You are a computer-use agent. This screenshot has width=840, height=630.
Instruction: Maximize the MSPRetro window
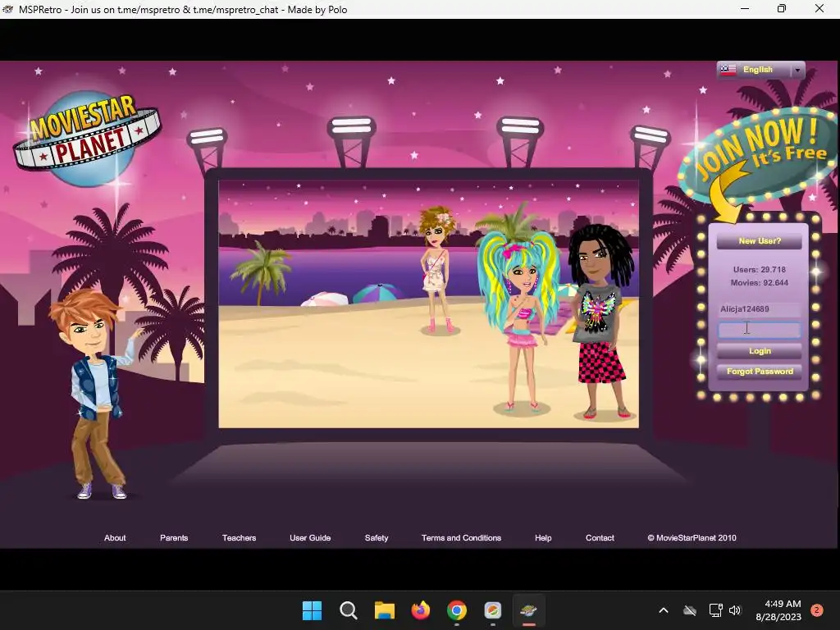point(782,8)
